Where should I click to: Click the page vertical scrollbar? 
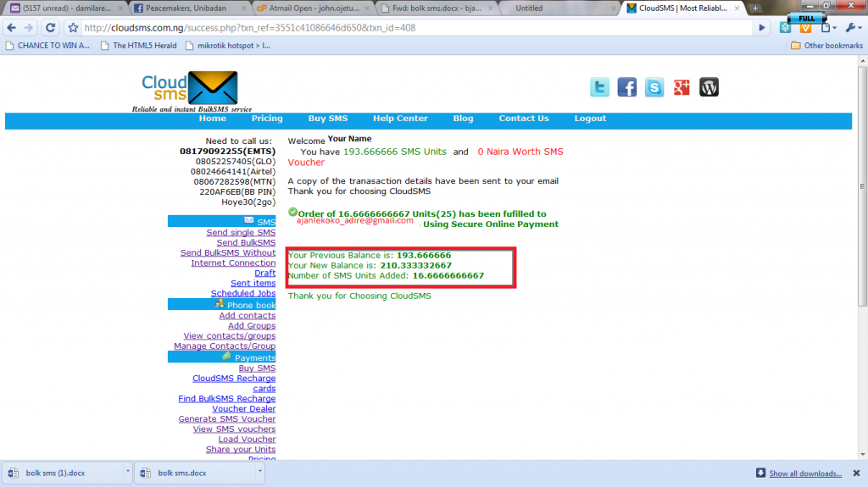pyautogui.click(x=862, y=186)
